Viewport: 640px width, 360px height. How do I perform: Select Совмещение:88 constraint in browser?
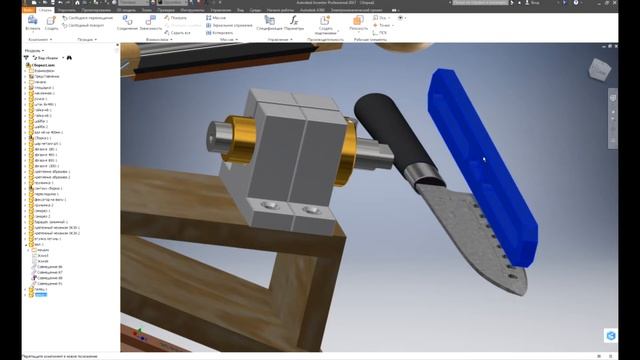coord(47,278)
